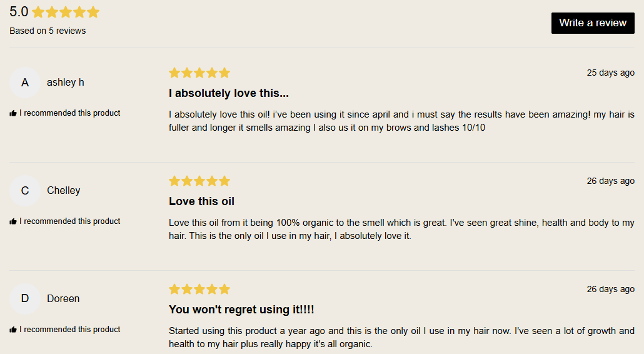Click Chelley's avatar circle with letter C
The image size is (644, 354).
pyautogui.click(x=25, y=191)
